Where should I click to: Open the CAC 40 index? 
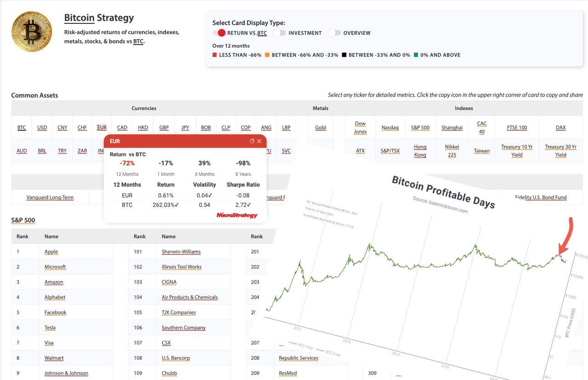point(482,128)
